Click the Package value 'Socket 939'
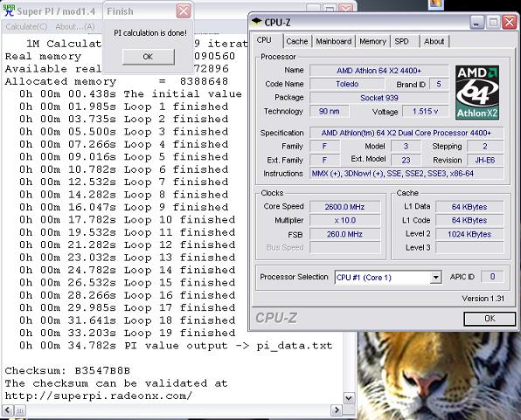The image size is (521, 420). [x=379, y=98]
